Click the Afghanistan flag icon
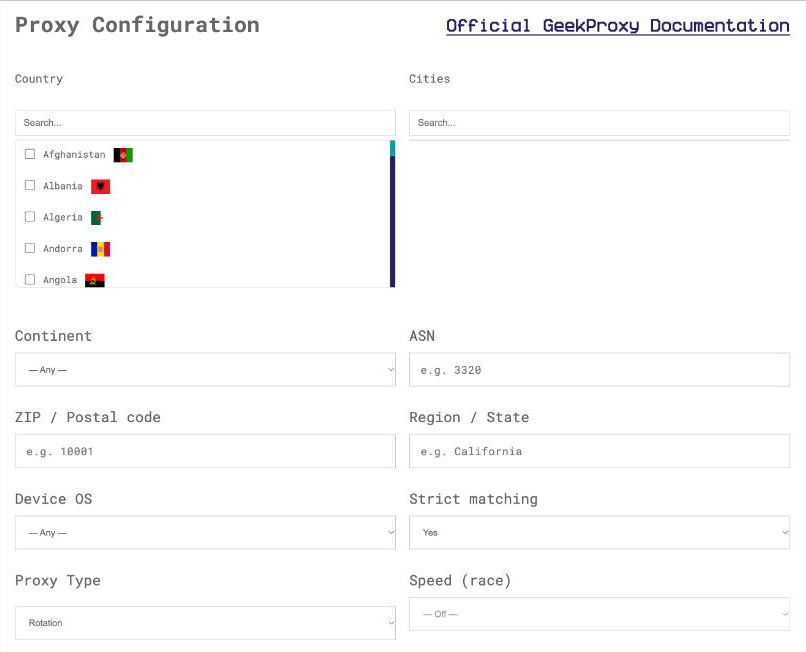The image size is (806, 652). coord(123,155)
